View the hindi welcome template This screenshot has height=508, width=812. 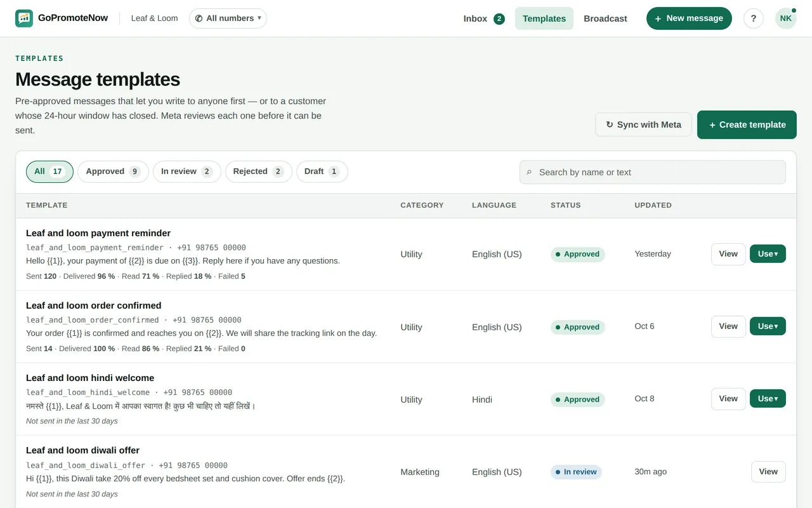pyautogui.click(x=728, y=399)
